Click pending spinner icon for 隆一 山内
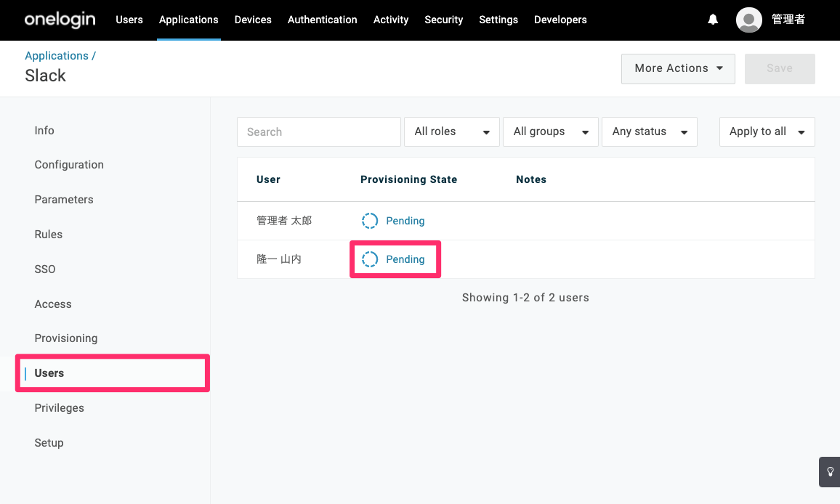 [x=370, y=259]
